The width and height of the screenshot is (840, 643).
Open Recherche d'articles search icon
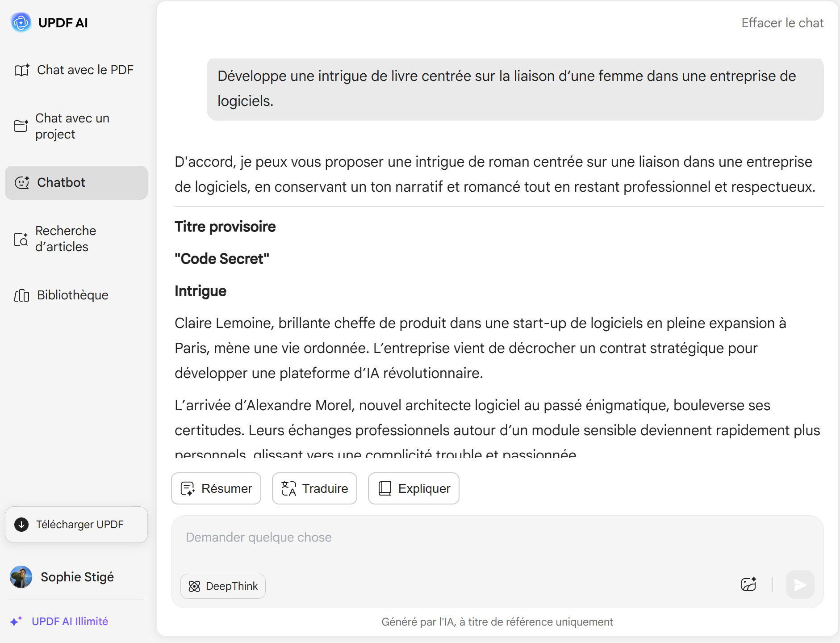tap(21, 239)
